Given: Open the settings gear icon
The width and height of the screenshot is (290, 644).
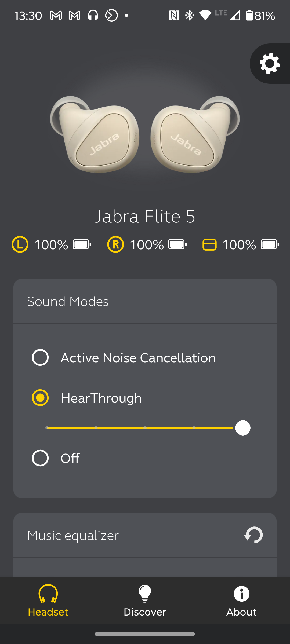Looking at the screenshot, I should coord(270,64).
